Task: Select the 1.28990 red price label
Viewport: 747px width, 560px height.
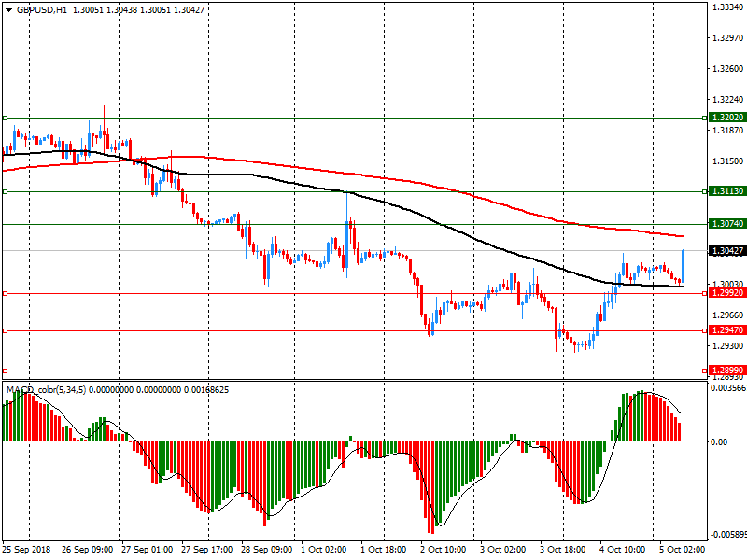Action: (727, 370)
